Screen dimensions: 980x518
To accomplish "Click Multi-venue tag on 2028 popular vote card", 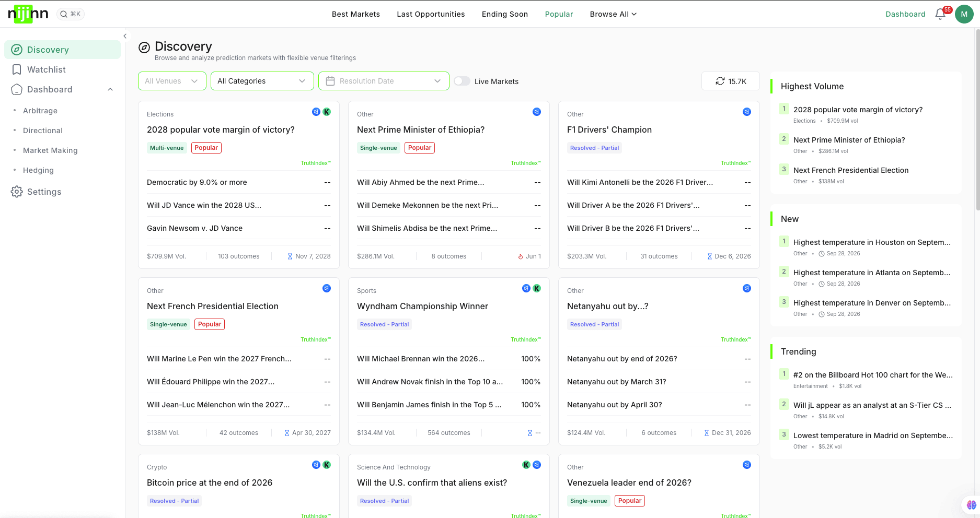I will click(x=167, y=148).
